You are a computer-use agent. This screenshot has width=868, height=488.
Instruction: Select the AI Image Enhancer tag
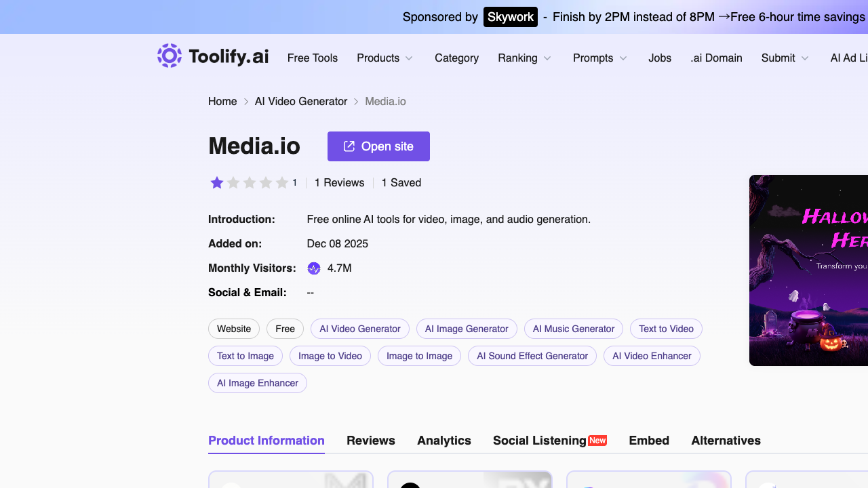(258, 383)
